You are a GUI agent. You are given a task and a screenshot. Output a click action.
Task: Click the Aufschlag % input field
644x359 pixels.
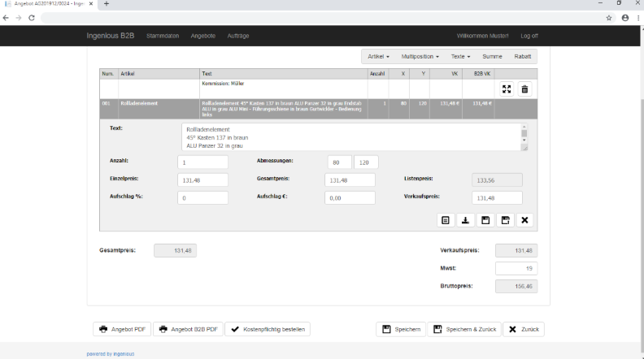click(202, 197)
